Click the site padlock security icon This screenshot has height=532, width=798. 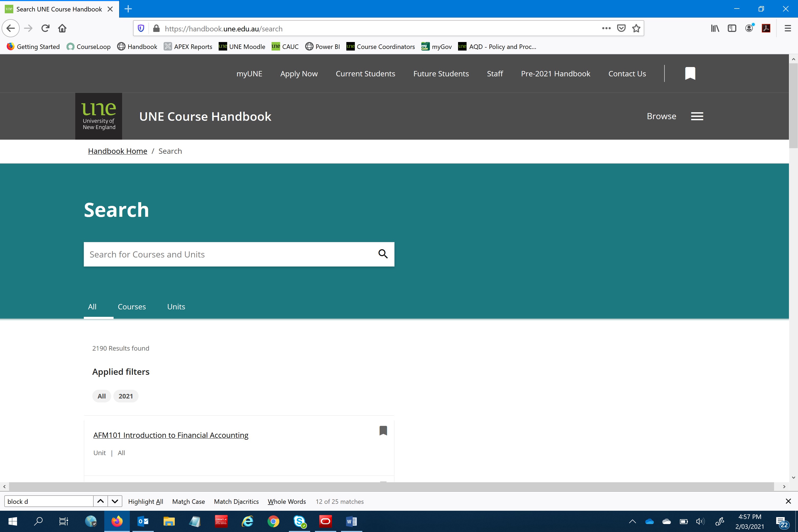[x=156, y=28]
